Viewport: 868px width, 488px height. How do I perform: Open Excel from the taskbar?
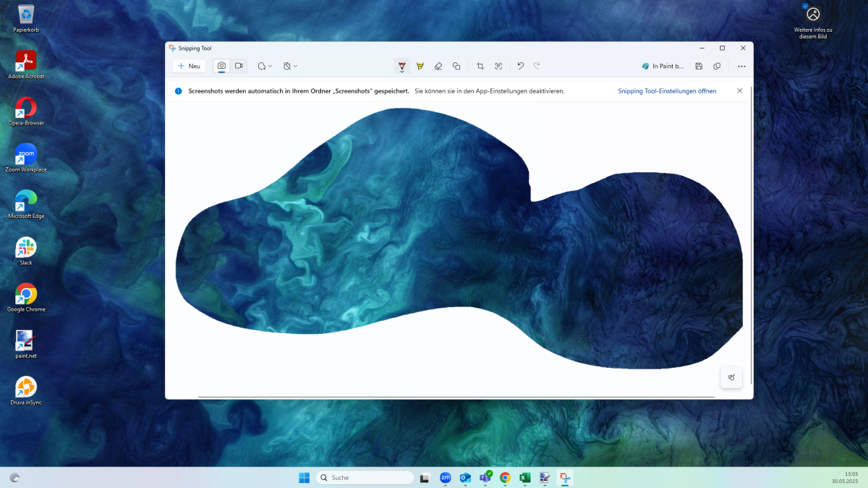point(525,478)
